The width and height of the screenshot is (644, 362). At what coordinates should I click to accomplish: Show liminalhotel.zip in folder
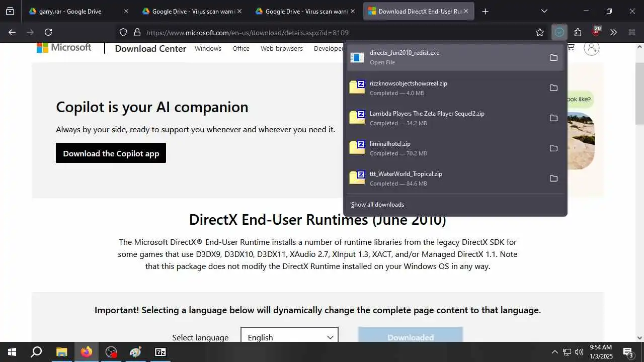coord(553,148)
